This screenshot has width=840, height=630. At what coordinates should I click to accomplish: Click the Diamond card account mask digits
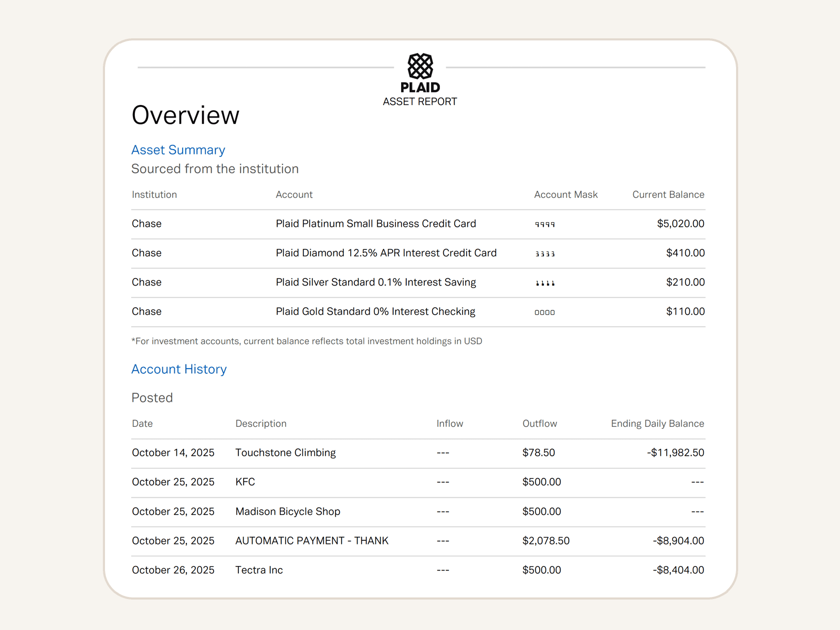click(x=544, y=253)
